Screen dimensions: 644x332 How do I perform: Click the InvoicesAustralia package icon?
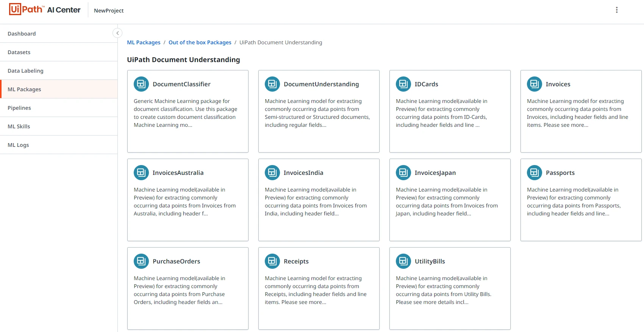coord(141,173)
